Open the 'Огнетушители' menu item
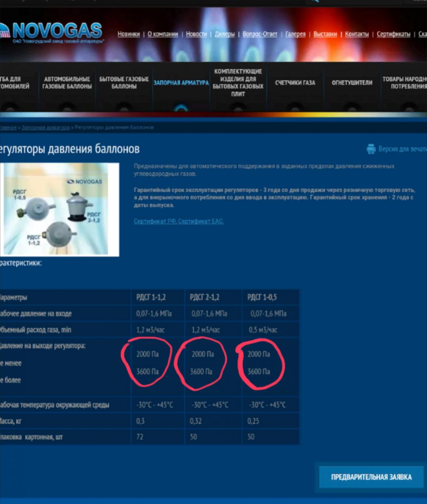 pos(352,83)
